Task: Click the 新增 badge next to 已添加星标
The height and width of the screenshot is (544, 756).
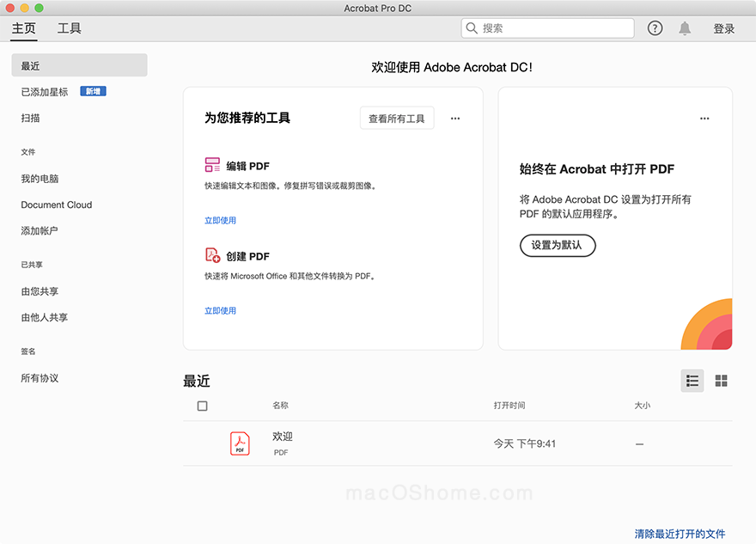Action: pyautogui.click(x=93, y=91)
